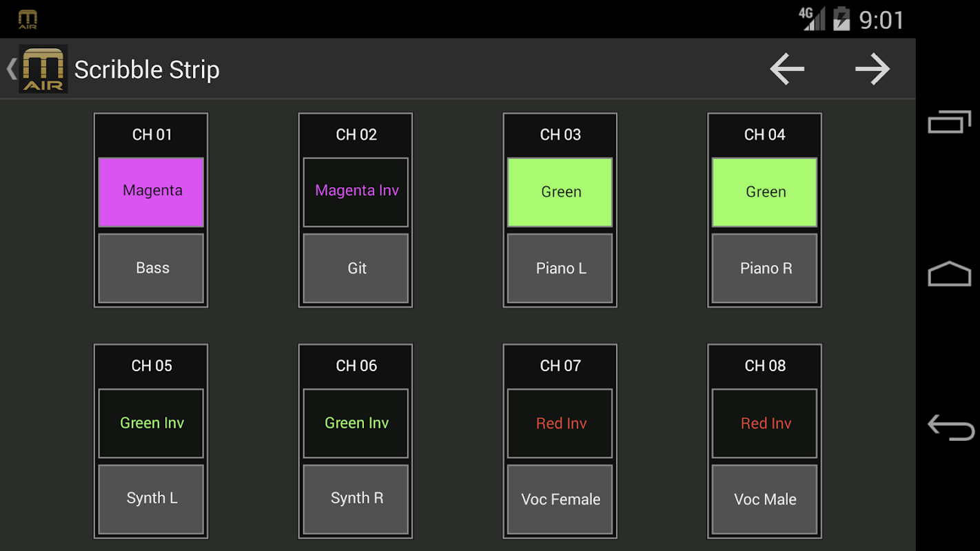Open Red Inv color selector on CH 07

pyautogui.click(x=560, y=424)
